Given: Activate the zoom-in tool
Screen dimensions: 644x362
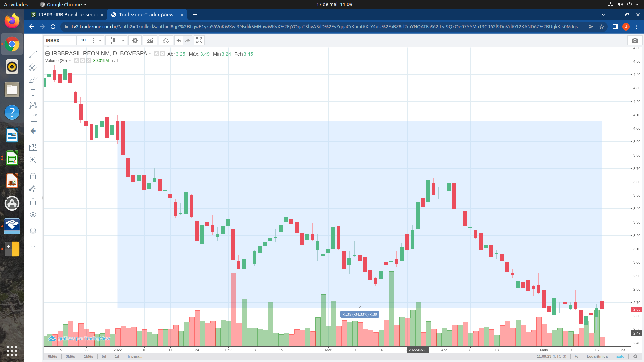Looking at the screenshot, I should point(33,160).
